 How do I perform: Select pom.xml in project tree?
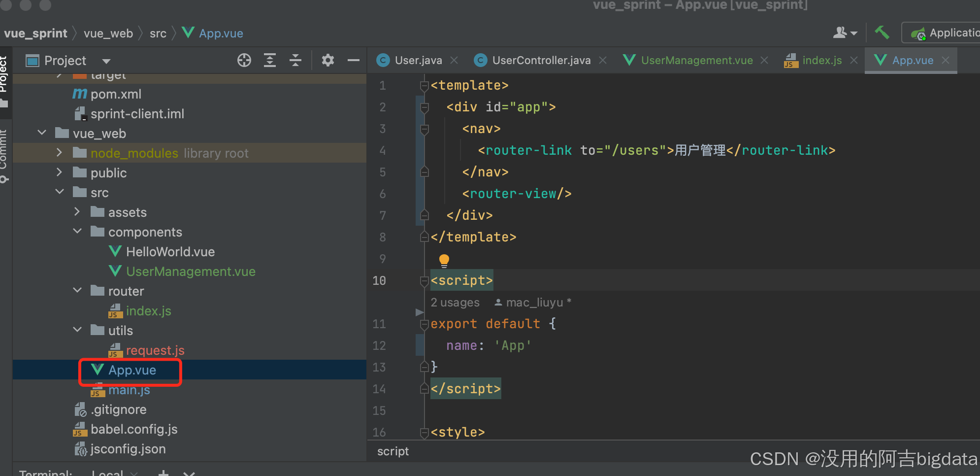[115, 94]
